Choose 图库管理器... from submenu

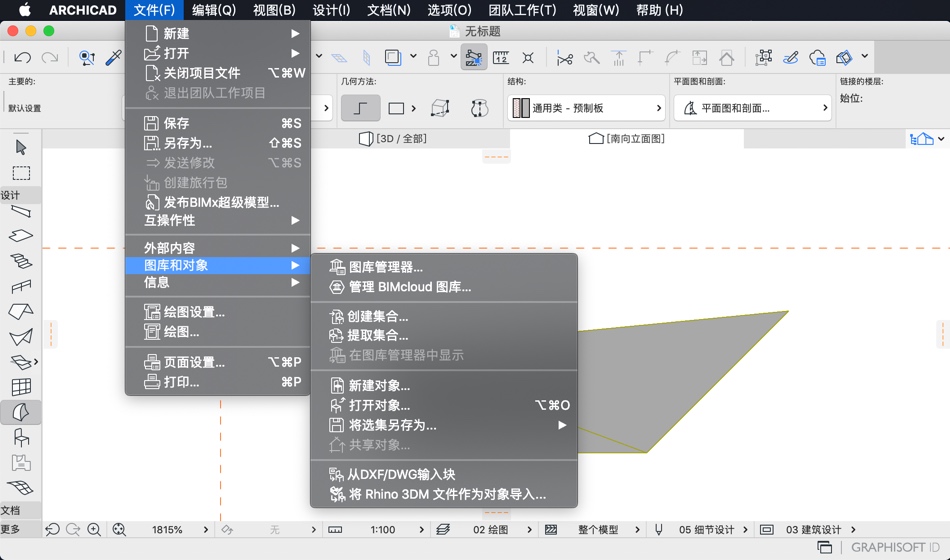[443, 267]
